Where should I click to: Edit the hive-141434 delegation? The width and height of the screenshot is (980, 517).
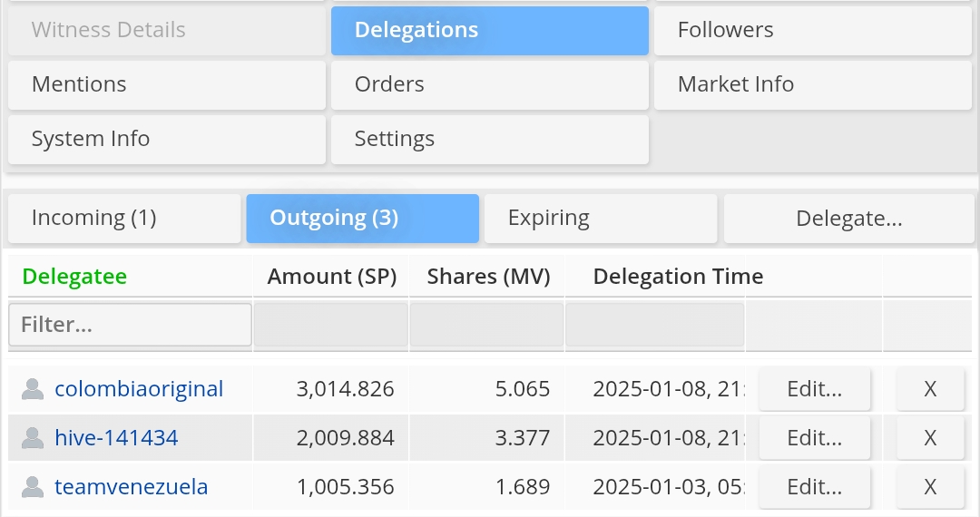click(x=814, y=438)
